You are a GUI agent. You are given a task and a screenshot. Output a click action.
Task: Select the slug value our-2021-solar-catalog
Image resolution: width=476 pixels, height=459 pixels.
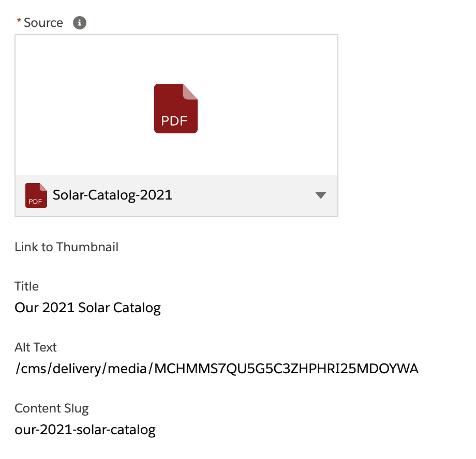tap(85, 430)
